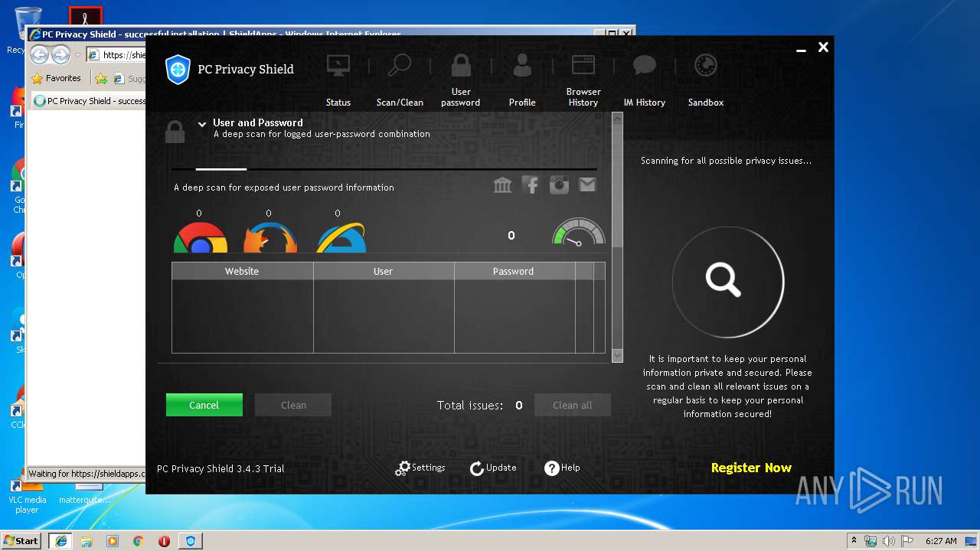This screenshot has height=551, width=980.
Task: Sort by Password column header
Action: pyautogui.click(x=514, y=271)
